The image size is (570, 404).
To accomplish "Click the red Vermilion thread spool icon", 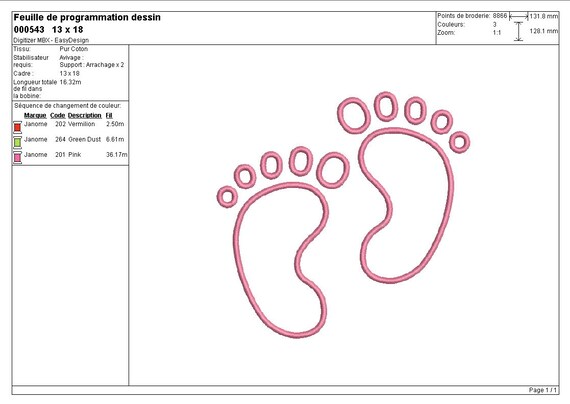I will pos(17,127).
